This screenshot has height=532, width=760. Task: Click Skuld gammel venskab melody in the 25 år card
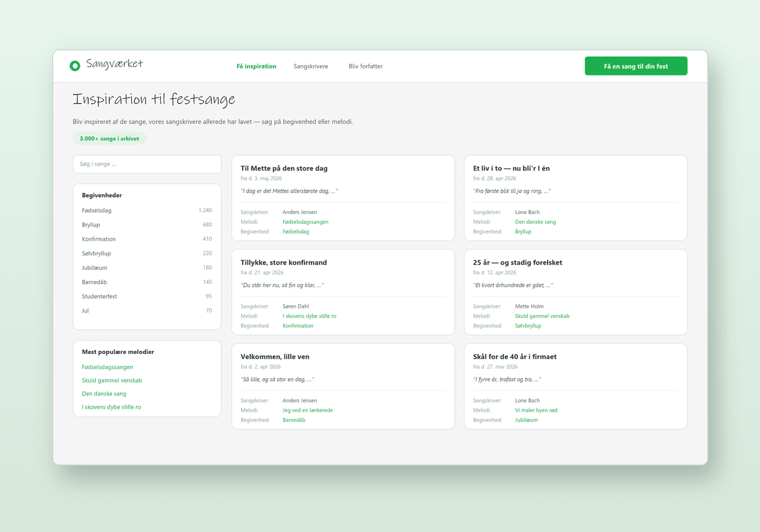542,316
